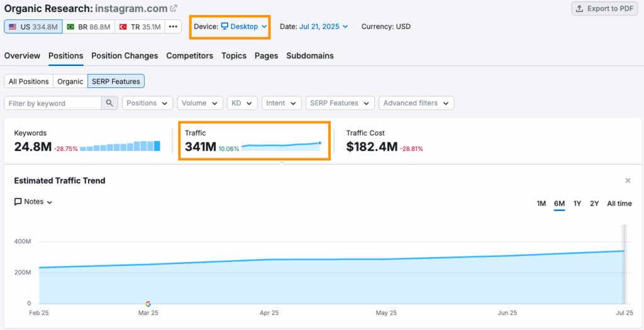Click the search magnifier icon
Screen dimensions: 644x330
[x=110, y=103]
